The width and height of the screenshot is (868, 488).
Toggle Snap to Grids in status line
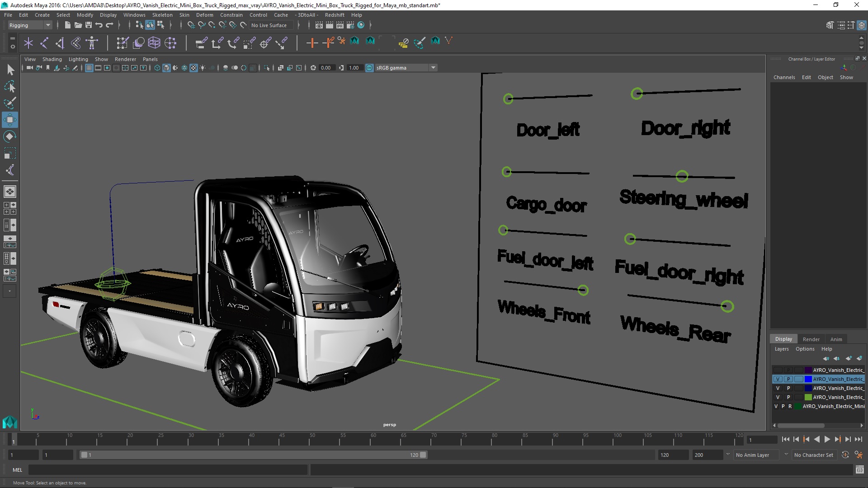coord(191,25)
